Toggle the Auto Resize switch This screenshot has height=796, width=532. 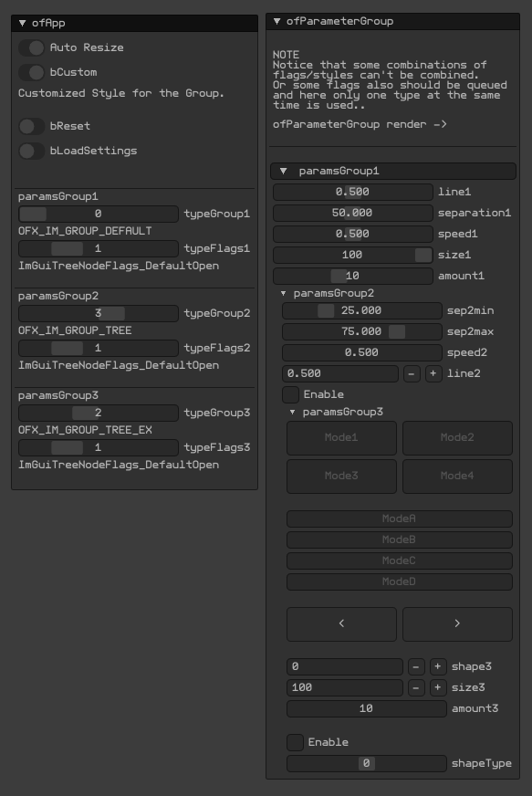[31, 47]
